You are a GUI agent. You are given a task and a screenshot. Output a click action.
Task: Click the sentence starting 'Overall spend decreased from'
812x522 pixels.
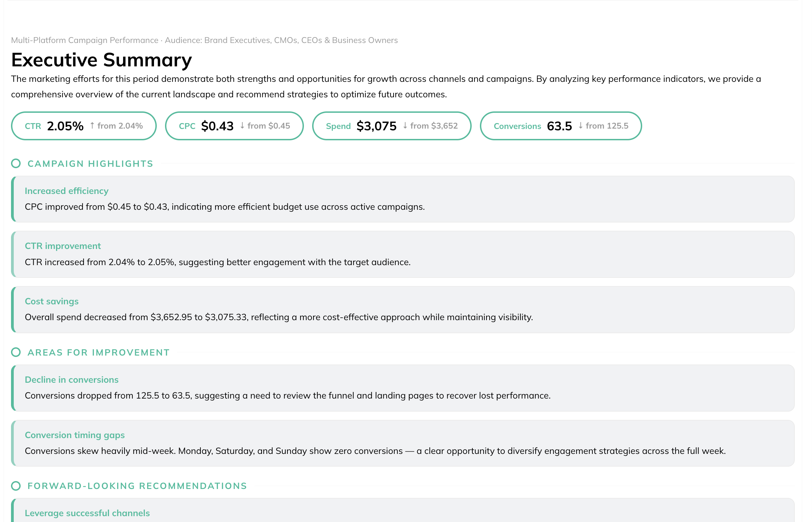point(279,317)
